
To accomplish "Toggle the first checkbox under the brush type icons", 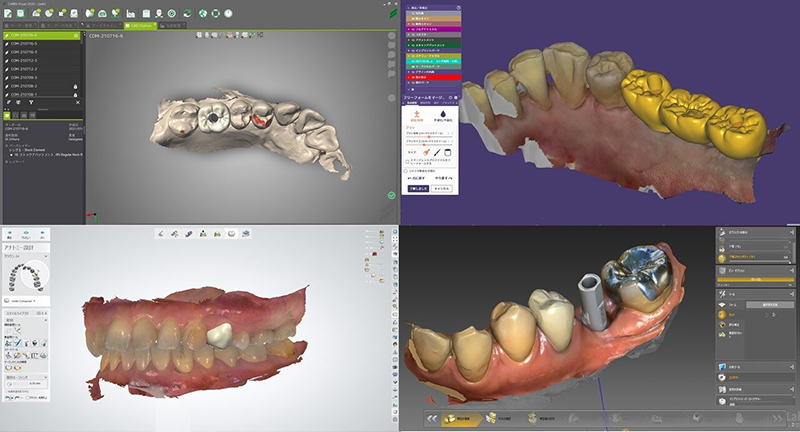I will click(407, 161).
